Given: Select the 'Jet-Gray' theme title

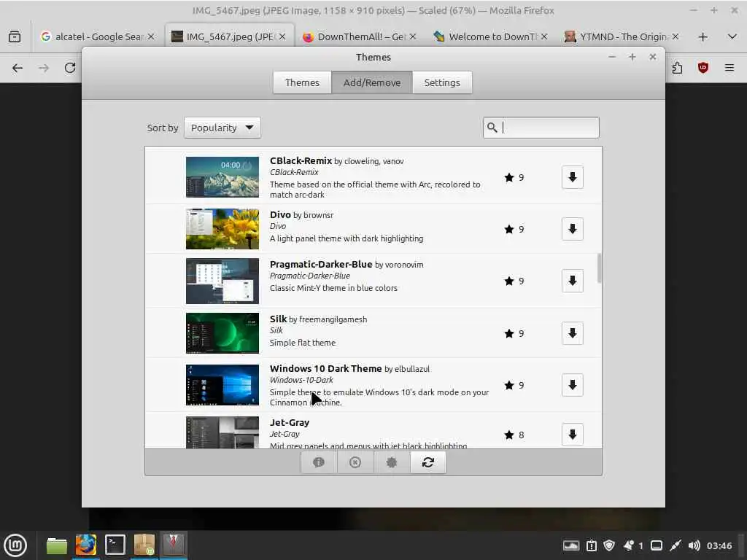Looking at the screenshot, I should tap(289, 422).
